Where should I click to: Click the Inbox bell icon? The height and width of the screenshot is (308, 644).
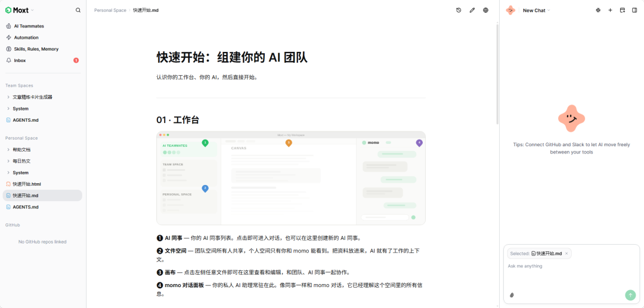[8, 60]
